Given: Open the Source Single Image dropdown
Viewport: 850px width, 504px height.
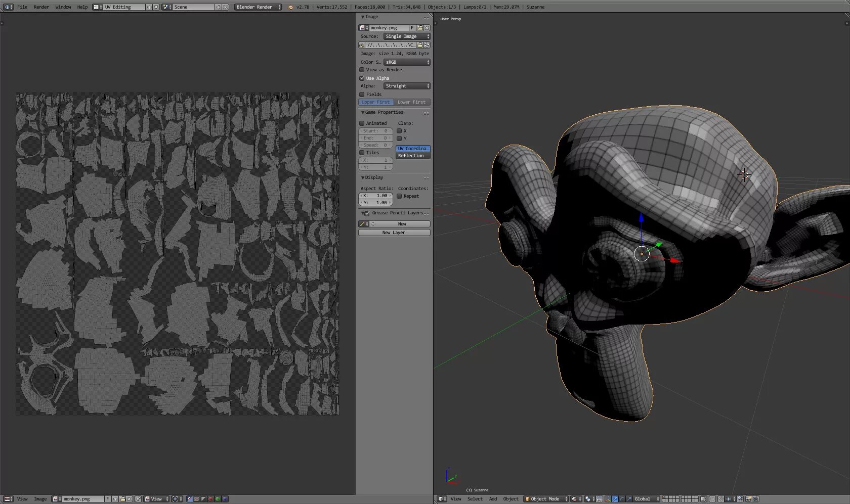Looking at the screenshot, I should click(x=407, y=36).
